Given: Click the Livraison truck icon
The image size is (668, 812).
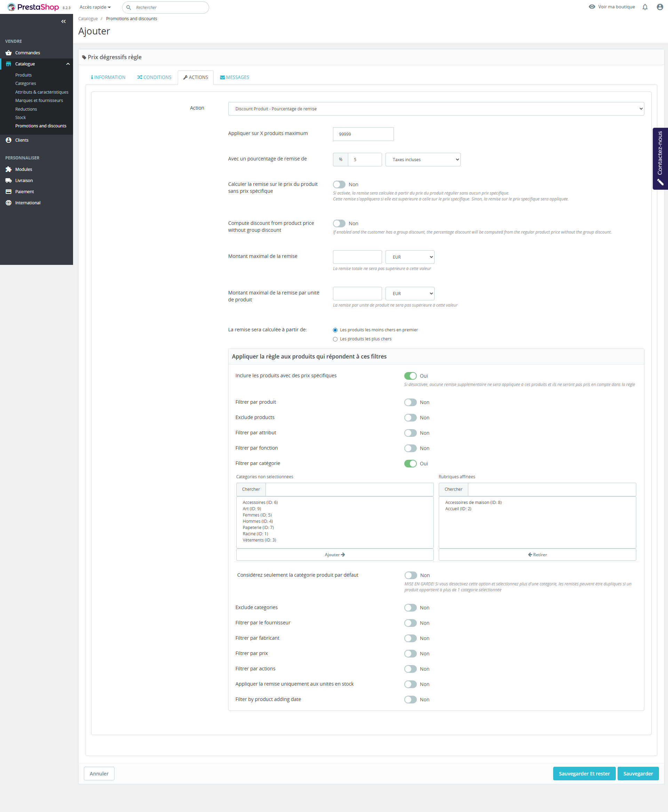Looking at the screenshot, I should (x=8, y=181).
